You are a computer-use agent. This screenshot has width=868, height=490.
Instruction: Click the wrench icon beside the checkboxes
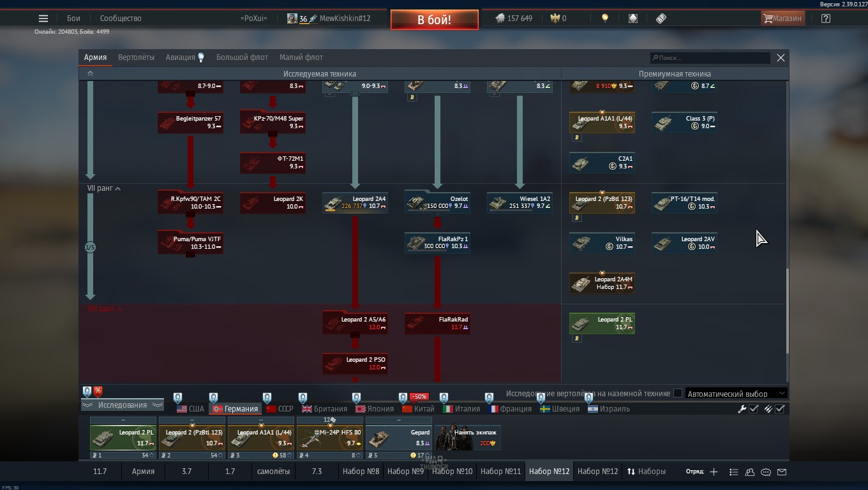742,409
